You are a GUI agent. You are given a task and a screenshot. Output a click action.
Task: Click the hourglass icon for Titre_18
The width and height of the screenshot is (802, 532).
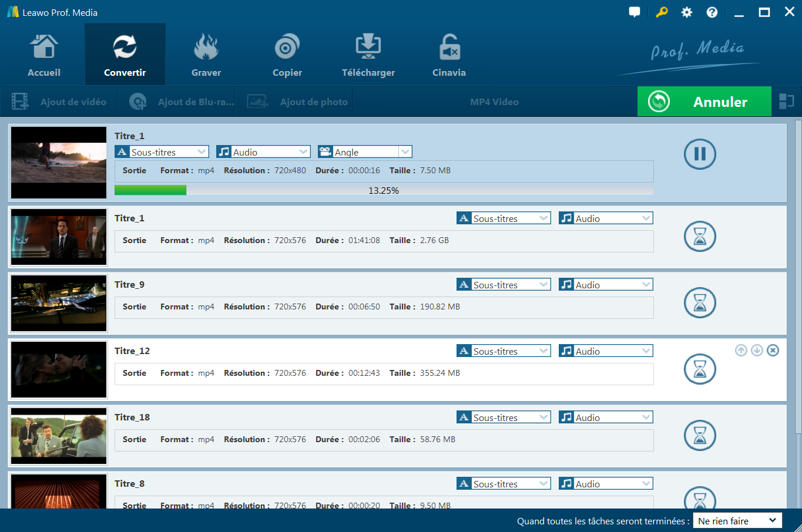pos(700,436)
